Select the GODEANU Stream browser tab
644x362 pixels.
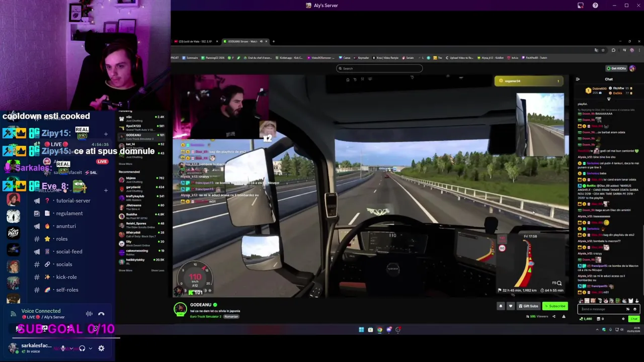243,41
